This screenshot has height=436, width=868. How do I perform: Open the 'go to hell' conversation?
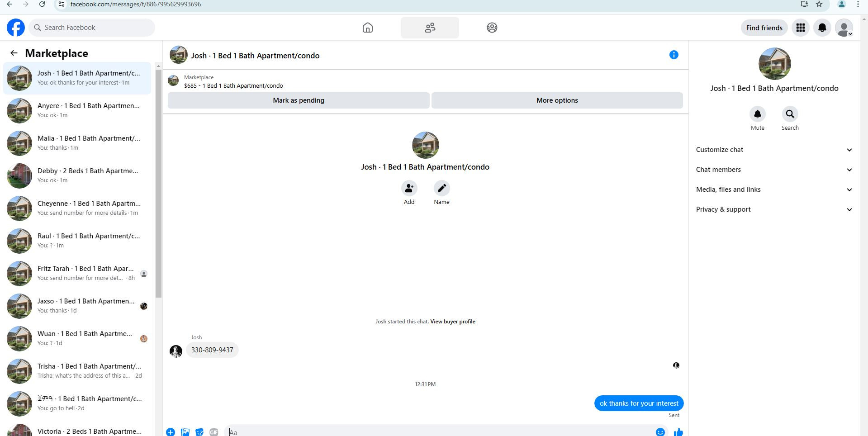click(77, 404)
